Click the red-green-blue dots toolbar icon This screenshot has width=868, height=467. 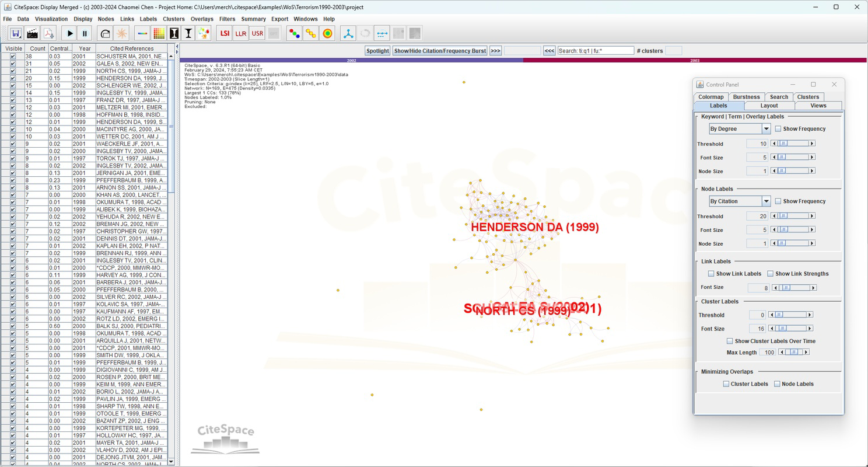(x=295, y=33)
